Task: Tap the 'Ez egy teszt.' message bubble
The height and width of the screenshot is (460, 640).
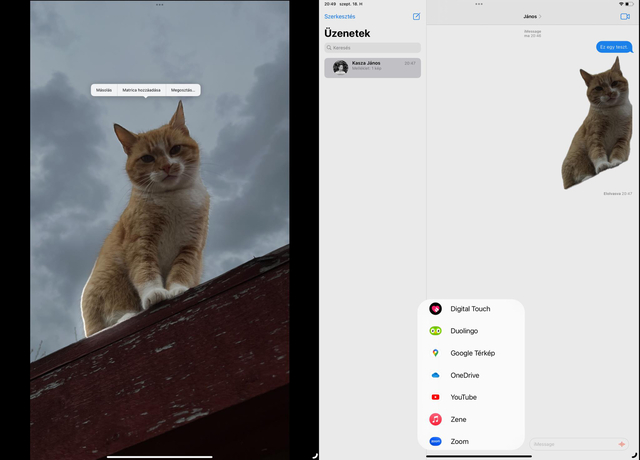Action: [x=614, y=47]
